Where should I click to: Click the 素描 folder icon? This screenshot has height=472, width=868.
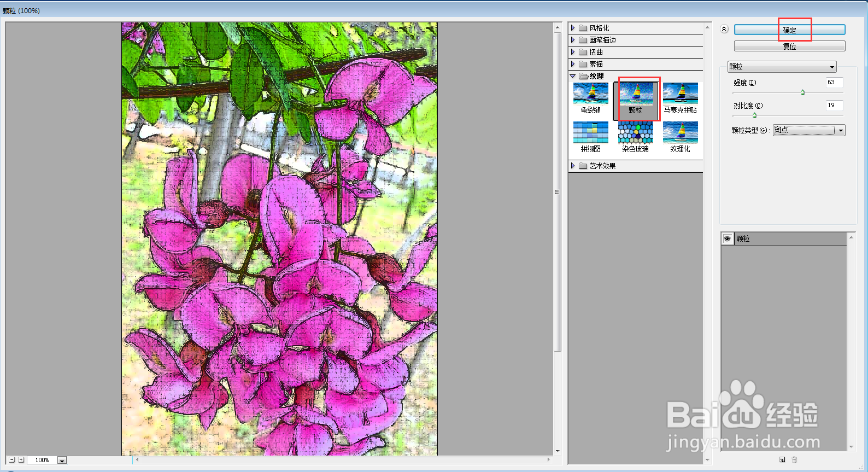tap(583, 64)
